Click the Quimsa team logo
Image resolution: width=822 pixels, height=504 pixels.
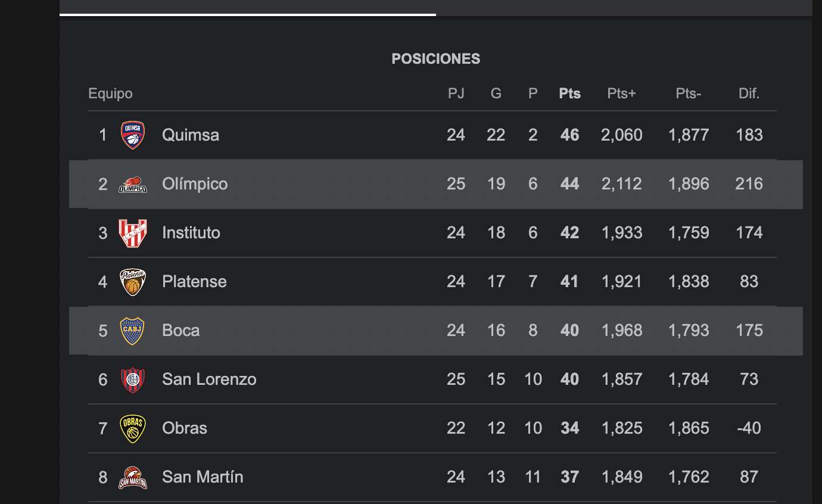point(132,135)
